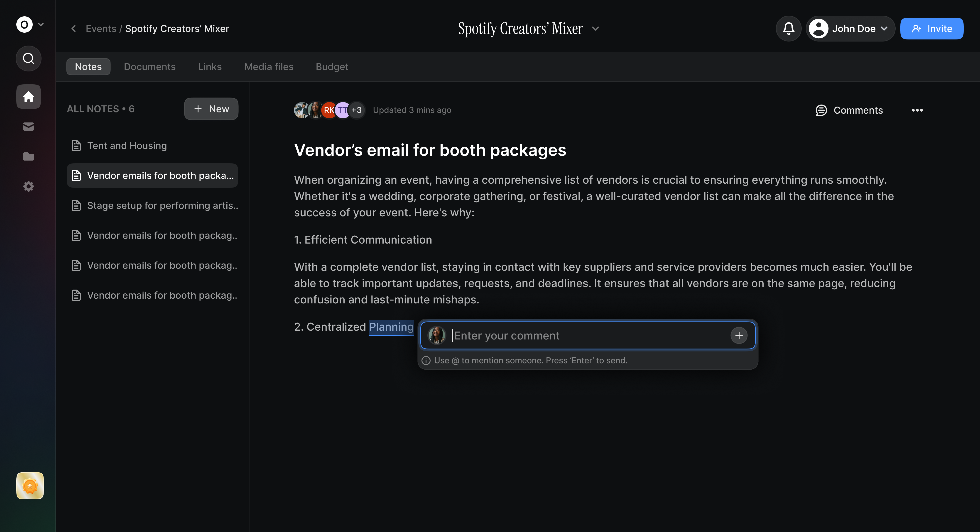Click the Updated 3 mins ago text
980x532 pixels.
412,110
